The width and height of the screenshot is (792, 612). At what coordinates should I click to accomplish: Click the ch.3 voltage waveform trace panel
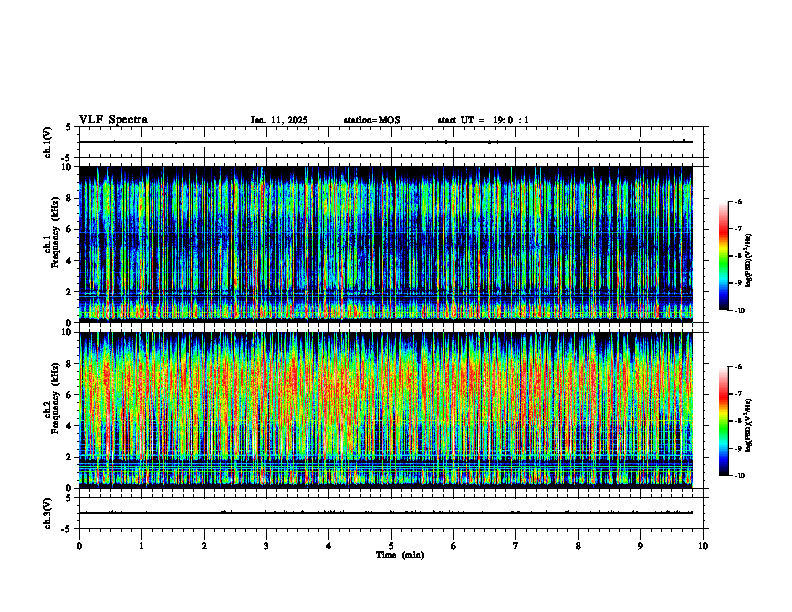[x=391, y=513]
